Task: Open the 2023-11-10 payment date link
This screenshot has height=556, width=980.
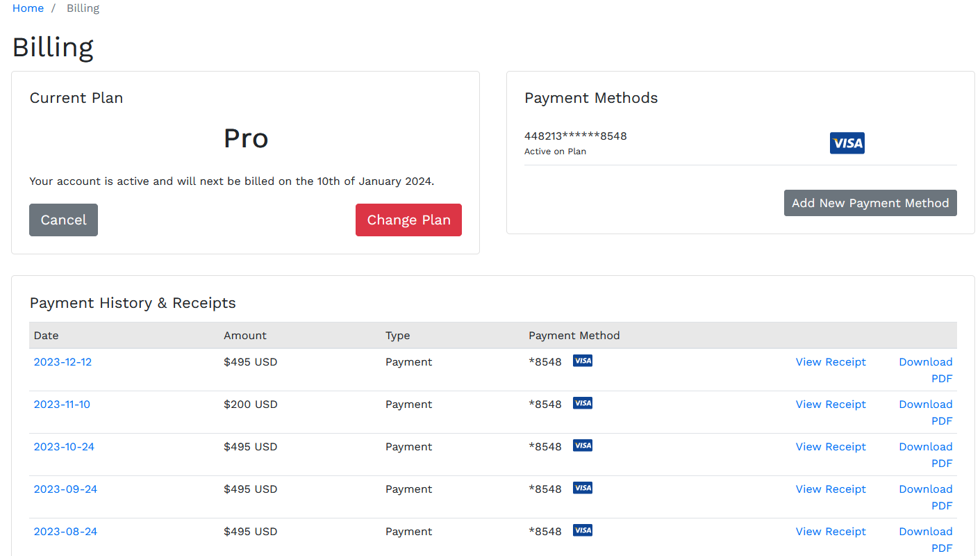Action: pyautogui.click(x=62, y=404)
